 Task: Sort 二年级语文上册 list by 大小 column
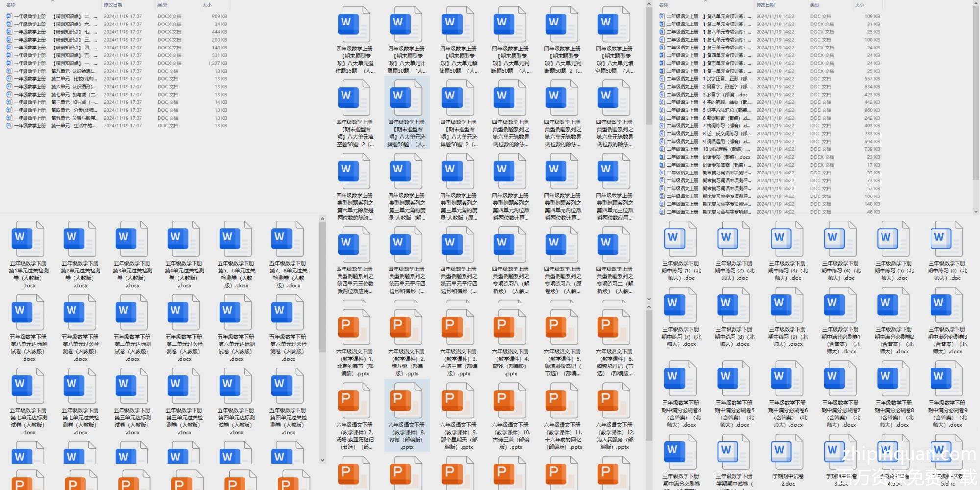[859, 5]
